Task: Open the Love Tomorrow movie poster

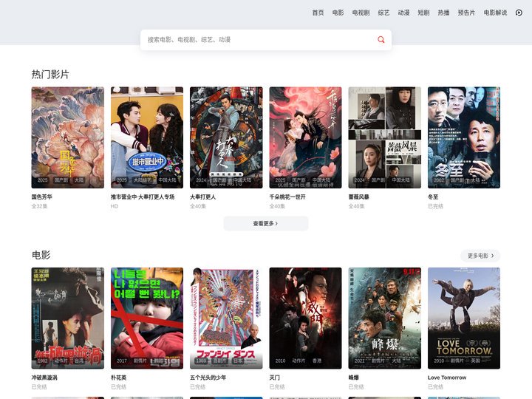Action: [464, 318]
